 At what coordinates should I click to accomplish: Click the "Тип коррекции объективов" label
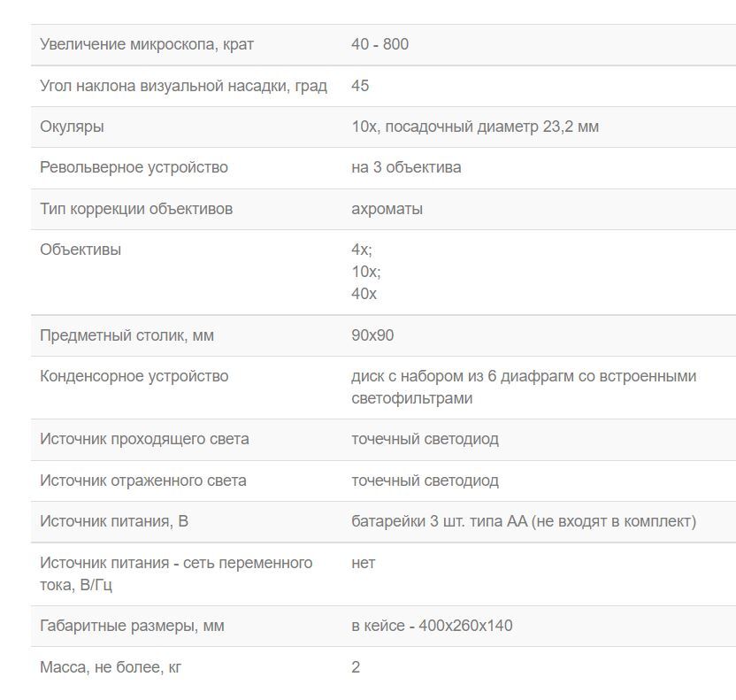[136, 209]
